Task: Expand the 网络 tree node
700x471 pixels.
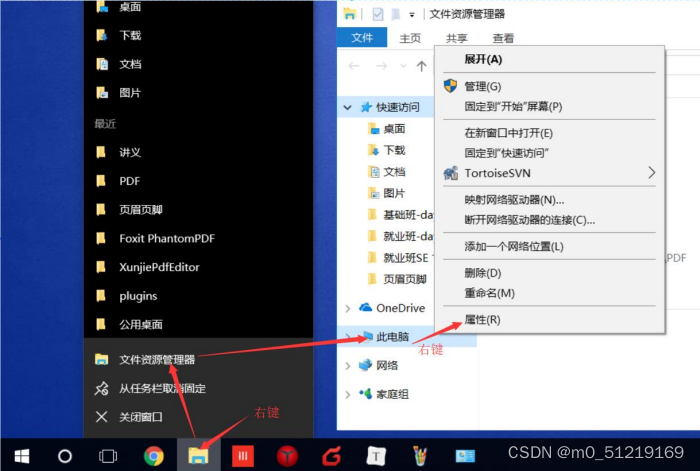Action: (x=348, y=366)
